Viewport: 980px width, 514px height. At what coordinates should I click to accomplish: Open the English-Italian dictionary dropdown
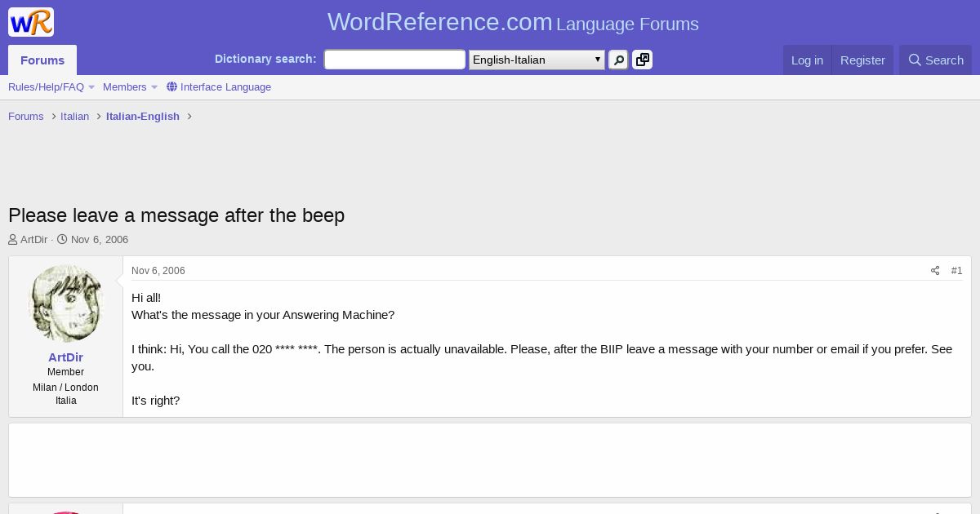click(x=537, y=60)
